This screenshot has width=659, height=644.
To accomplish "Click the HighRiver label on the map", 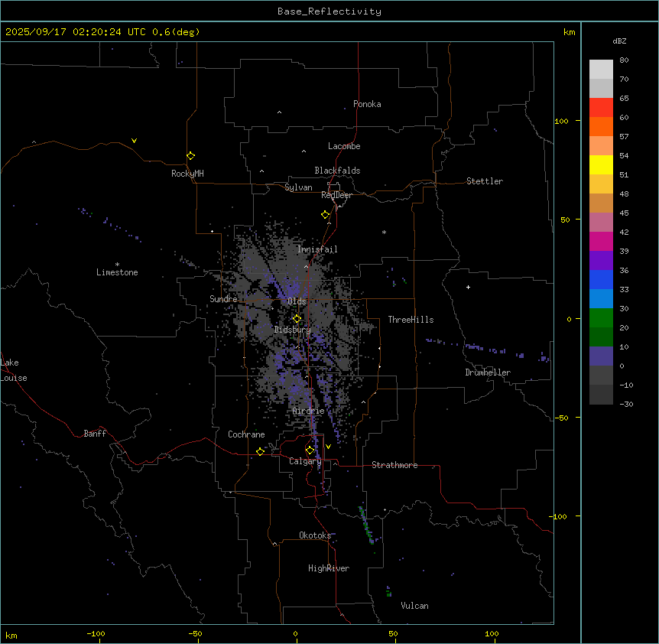I will [329, 568].
